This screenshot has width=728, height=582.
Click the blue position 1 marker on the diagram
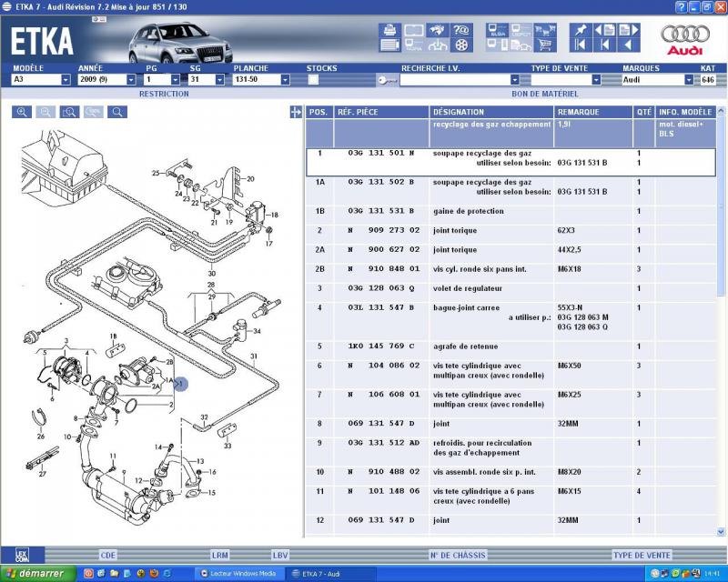coord(180,384)
